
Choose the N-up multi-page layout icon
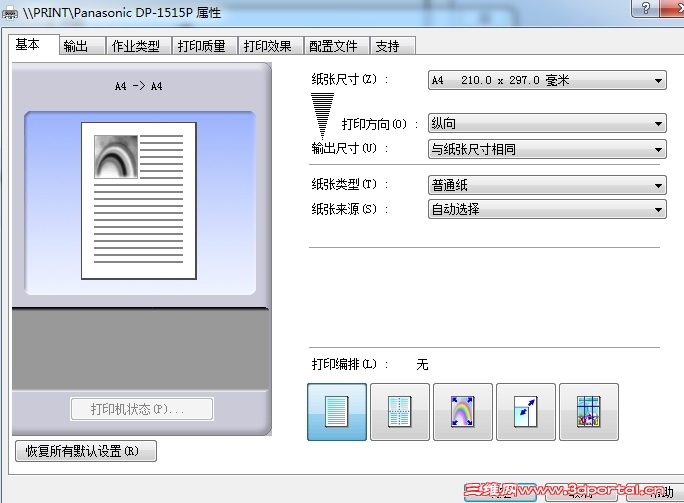tap(400, 412)
